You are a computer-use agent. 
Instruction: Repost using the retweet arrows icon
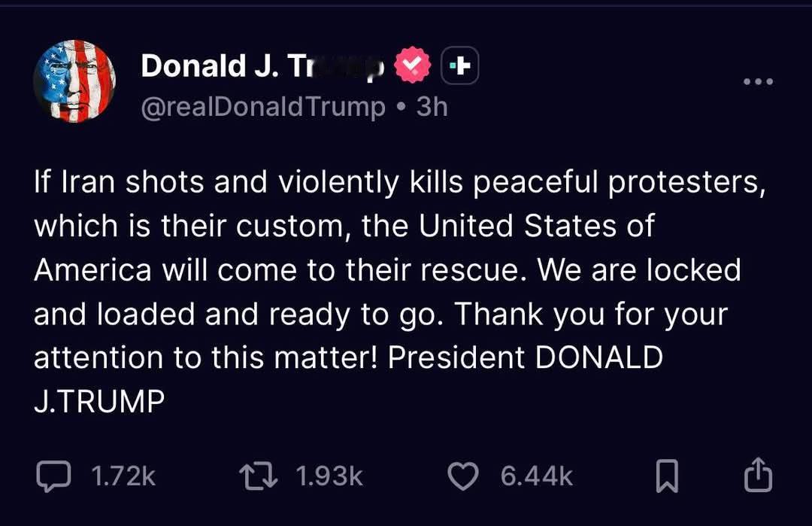[x=256, y=474]
